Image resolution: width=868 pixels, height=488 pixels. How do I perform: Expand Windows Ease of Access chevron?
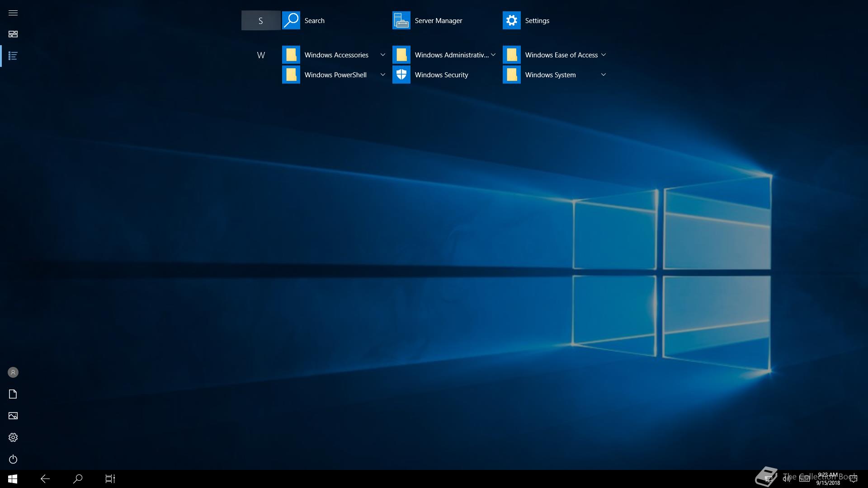coord(604,55)
